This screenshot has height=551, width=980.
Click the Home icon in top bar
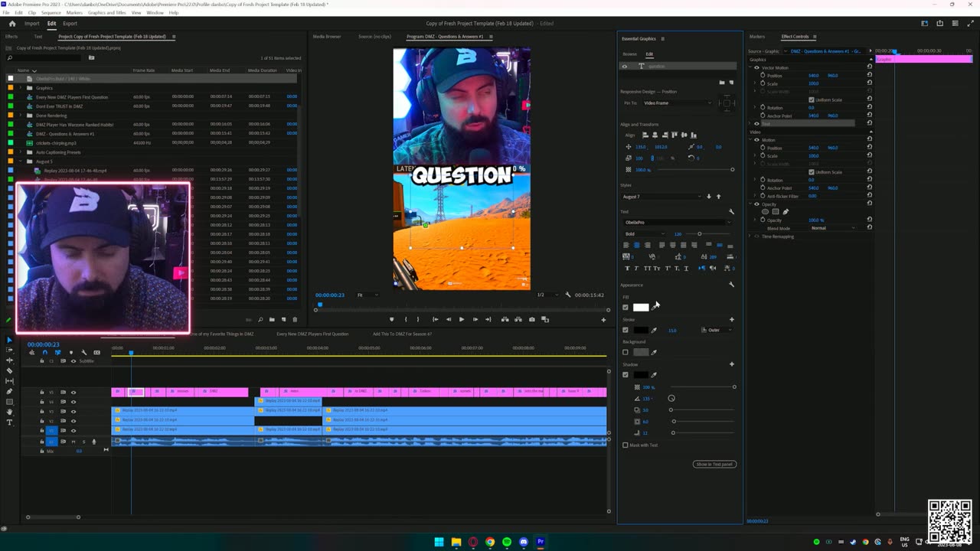12,24
